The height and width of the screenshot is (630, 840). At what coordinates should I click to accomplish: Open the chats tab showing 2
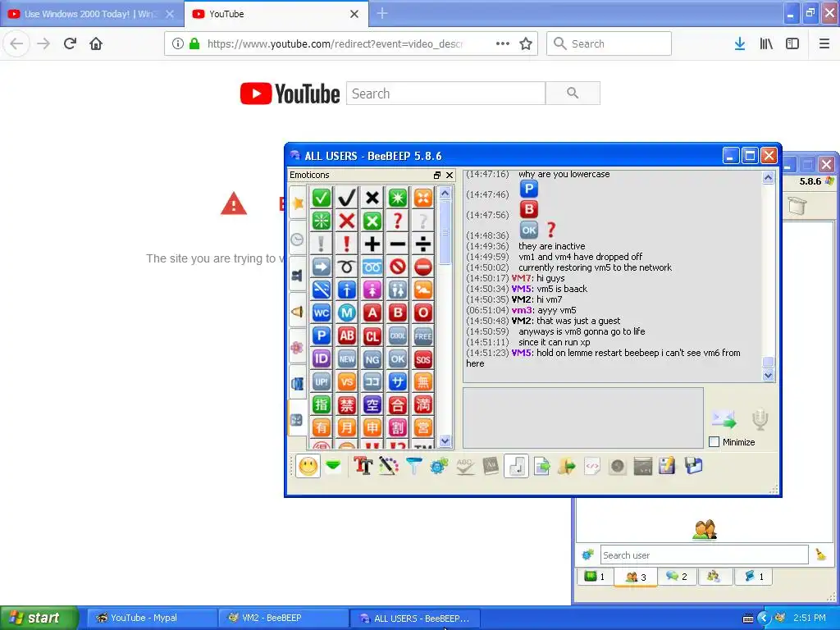[x=676, y=577]
